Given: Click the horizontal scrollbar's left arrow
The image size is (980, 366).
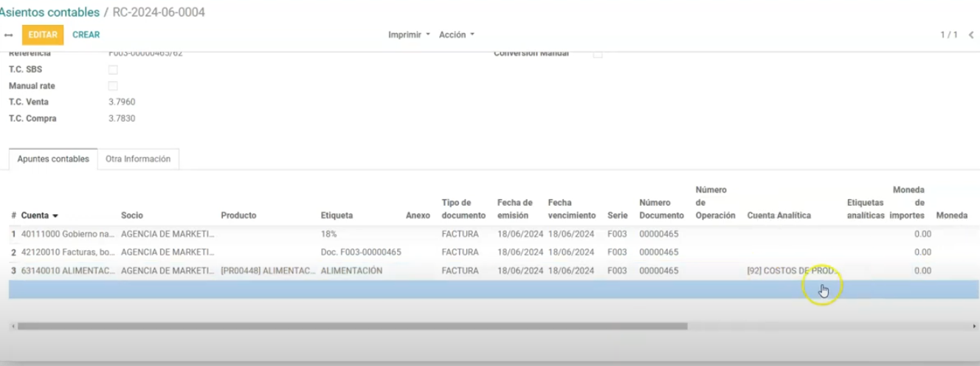Looking at the screenshot, I should [13, 325].
